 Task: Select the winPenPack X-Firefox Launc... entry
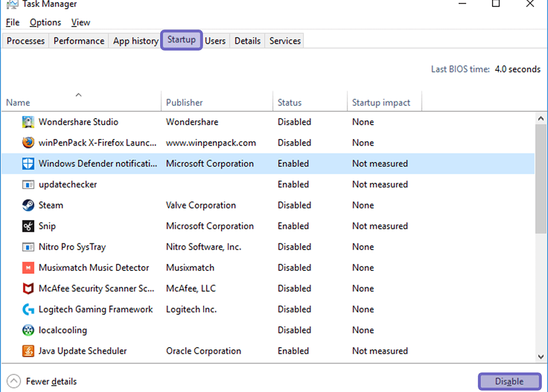point(97,143)
